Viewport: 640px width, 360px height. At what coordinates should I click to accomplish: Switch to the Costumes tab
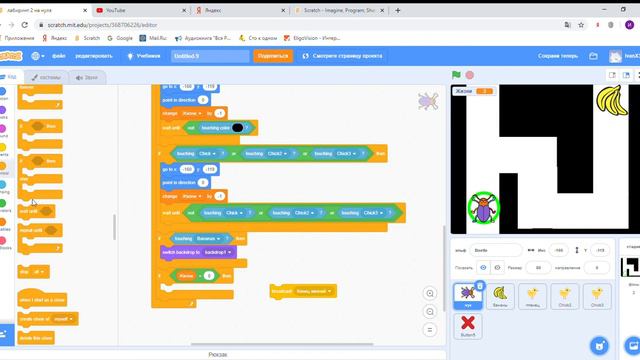click(x=46, y=77)
